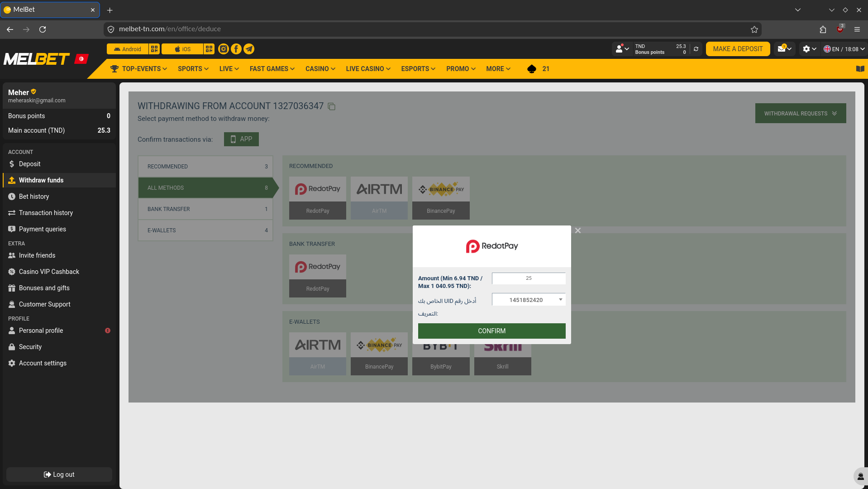
Task: Open Bet history in the sidebar
Action: pyautogui.click(x=59, y=197)
